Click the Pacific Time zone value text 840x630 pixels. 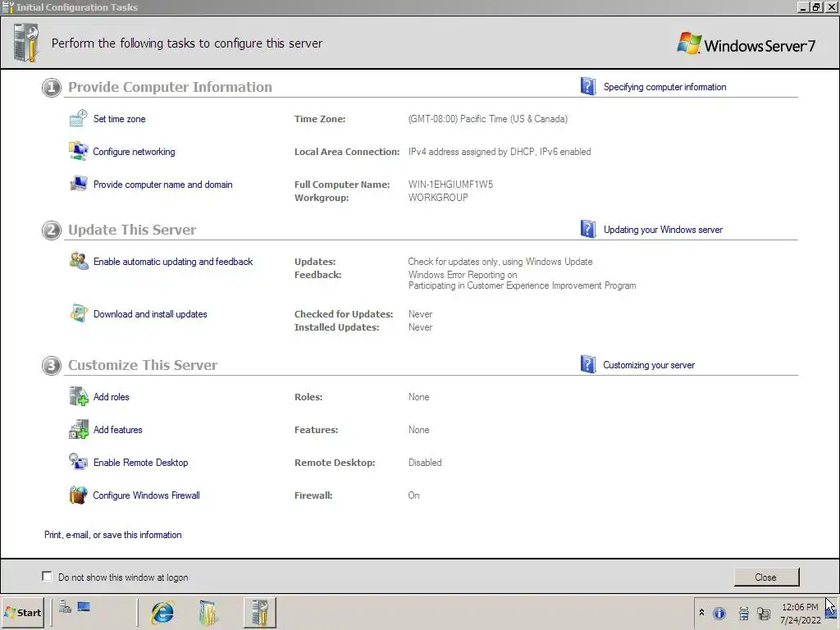(x=487, y=119)
